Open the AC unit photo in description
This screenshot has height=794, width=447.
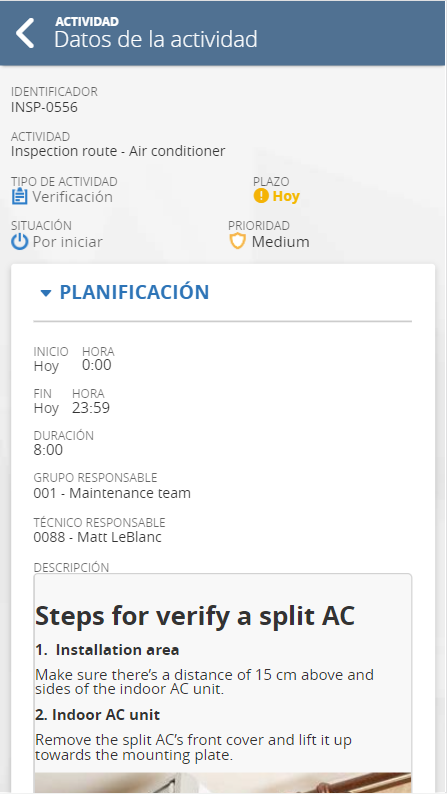point(223,782)
